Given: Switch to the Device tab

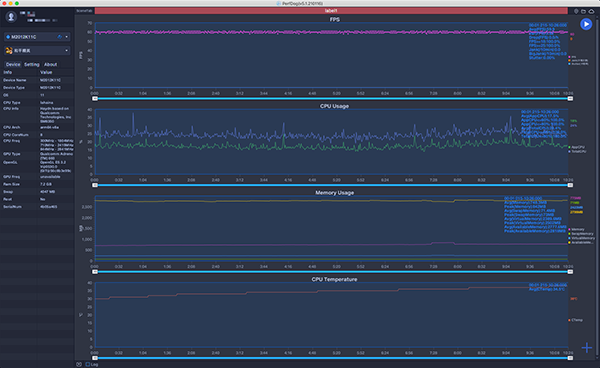Looking at the screenshot, I should 13,64.
